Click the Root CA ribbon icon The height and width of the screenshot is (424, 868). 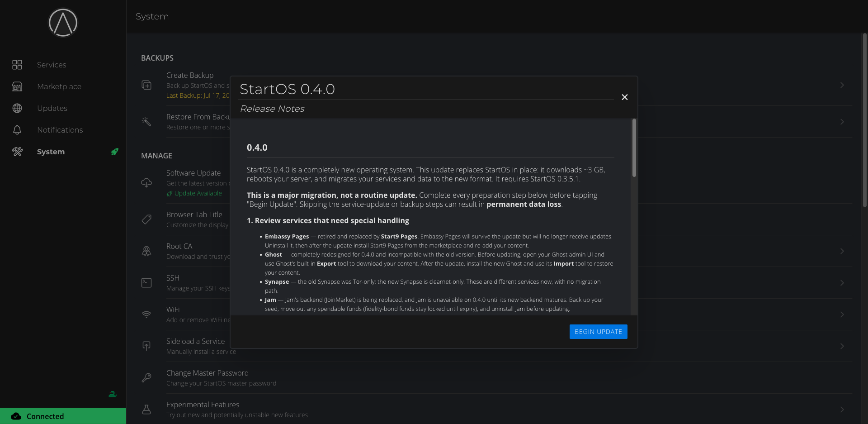tap(146, 251)
